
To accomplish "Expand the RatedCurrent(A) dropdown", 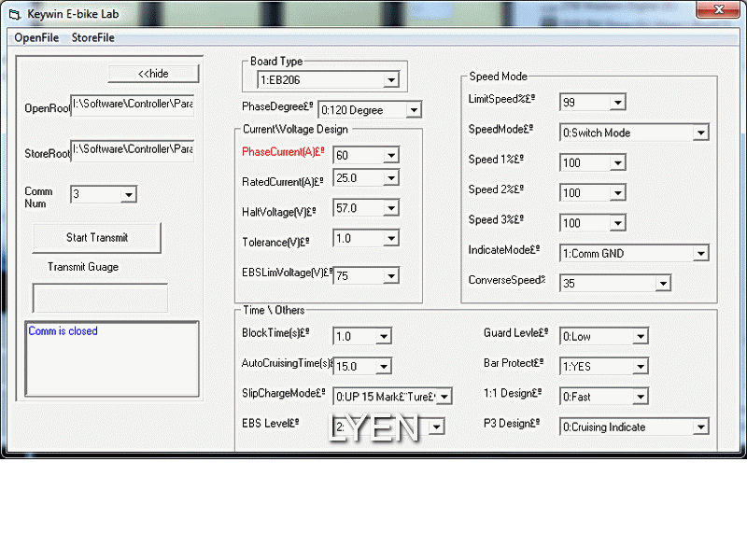I will [x=391, y=178].
